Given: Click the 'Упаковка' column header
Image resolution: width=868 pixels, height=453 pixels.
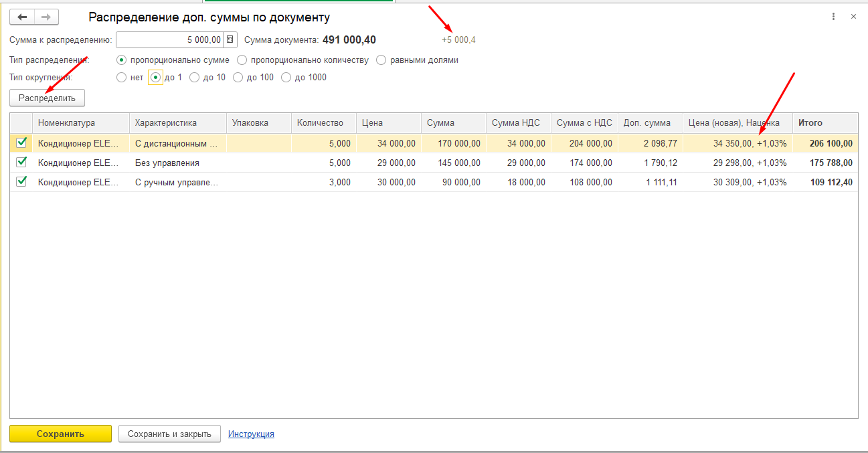Looking at the screenshot, I should click(259, 123).
